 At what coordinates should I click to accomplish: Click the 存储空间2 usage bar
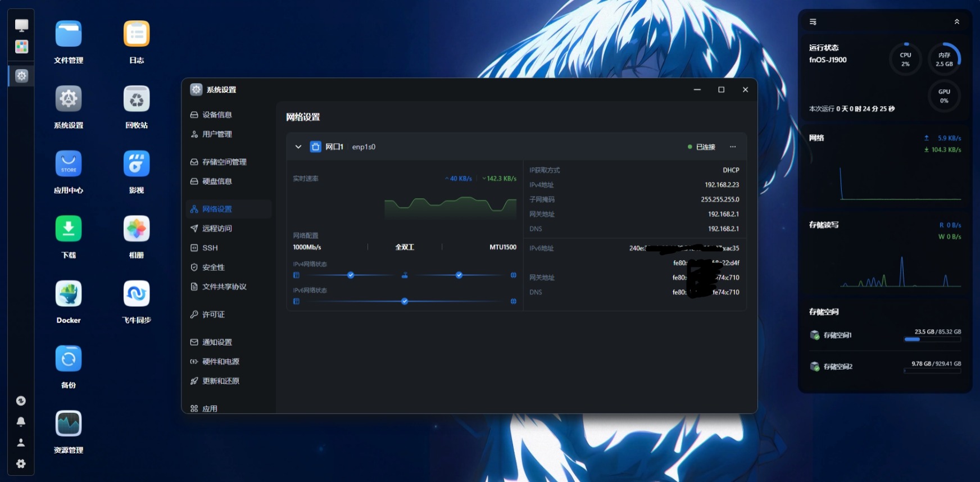(x=932, y=371)
